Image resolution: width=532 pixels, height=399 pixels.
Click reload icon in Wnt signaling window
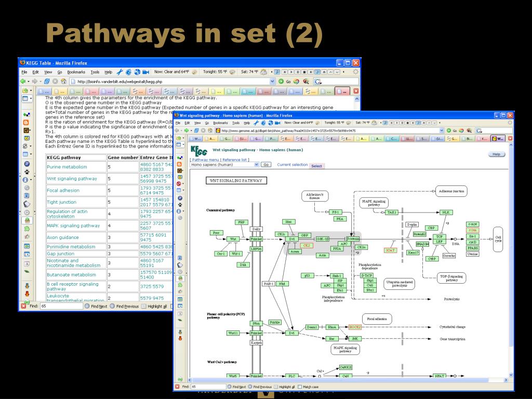tap(196, 130)
